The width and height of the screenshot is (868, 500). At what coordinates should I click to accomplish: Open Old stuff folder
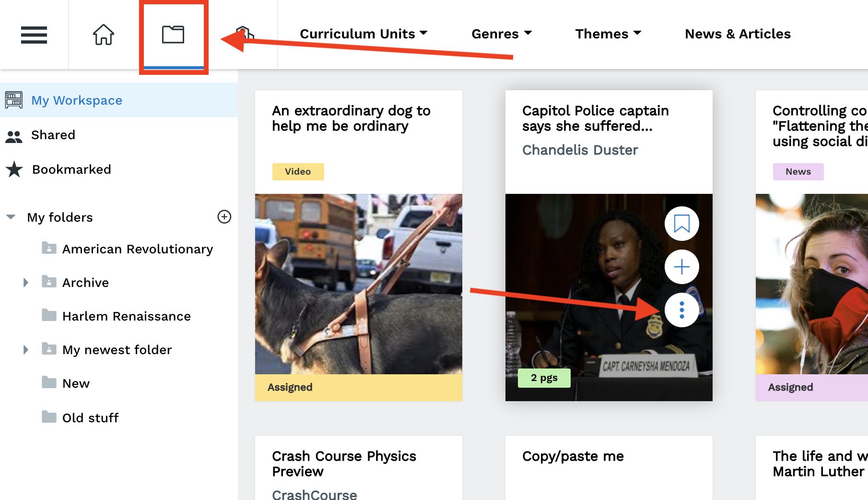90,418
